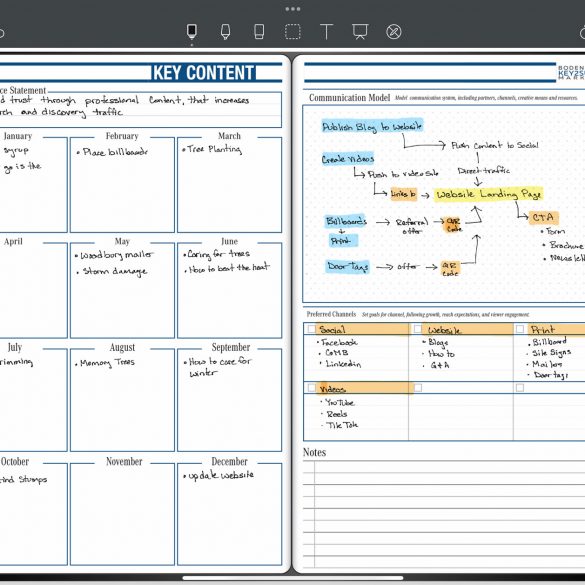Check the Print channel checkbox

coord(520,329)
